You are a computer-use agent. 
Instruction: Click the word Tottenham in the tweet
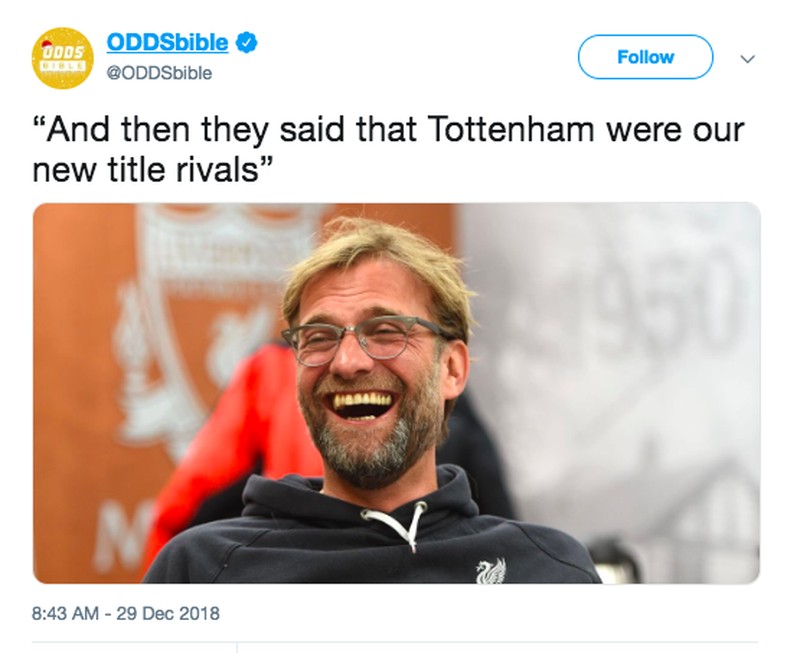point(511,130)
